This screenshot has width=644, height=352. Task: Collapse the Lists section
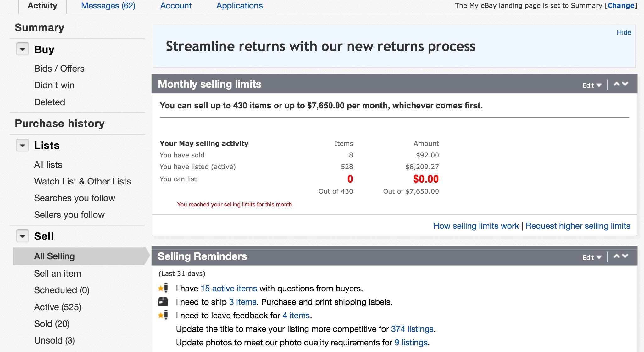[22, 145]
